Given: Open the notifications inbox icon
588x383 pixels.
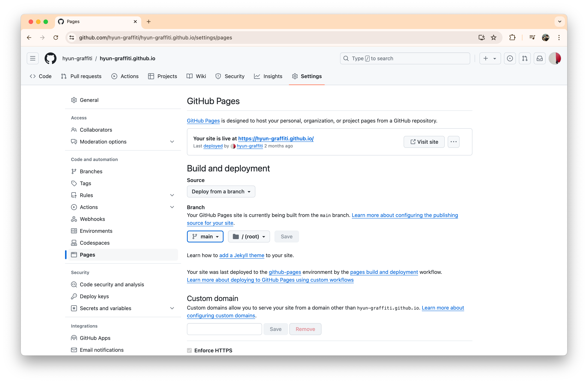Looking at the screenshot, I should [x=539, y=58].
